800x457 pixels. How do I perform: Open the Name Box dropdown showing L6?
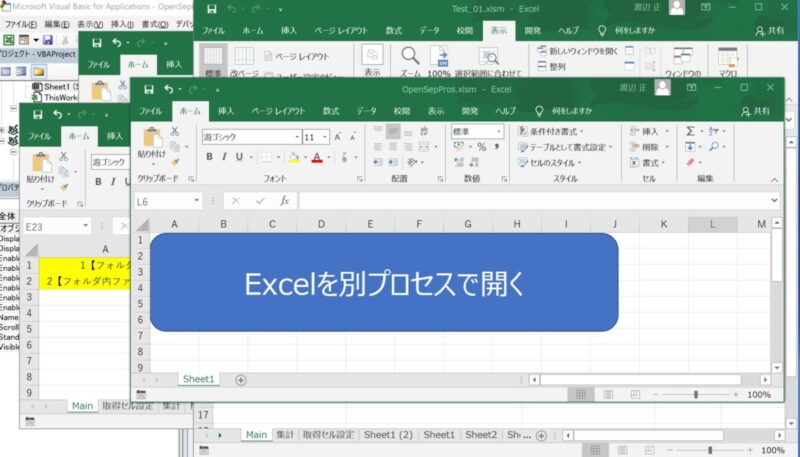pyautogui.click(x=196, y=201)
